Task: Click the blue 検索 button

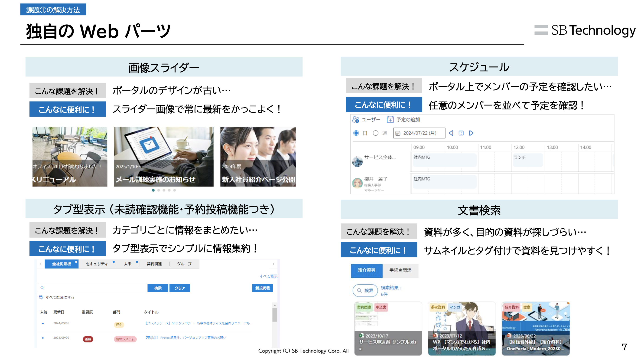Action: point(158,288)
